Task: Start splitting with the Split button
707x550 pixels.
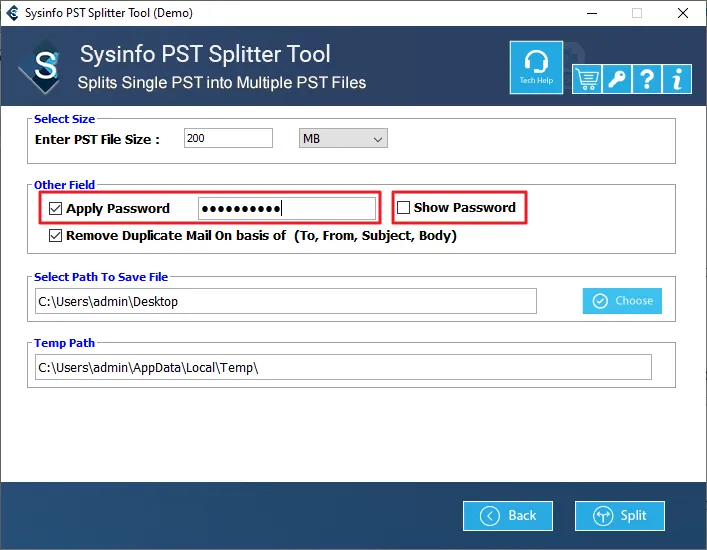Action: tap(620, 516)
